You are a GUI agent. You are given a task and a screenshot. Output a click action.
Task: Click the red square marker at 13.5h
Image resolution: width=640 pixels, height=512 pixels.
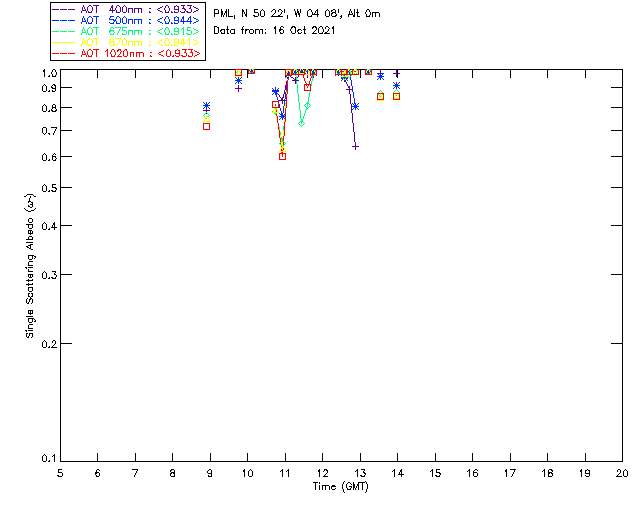380,97
